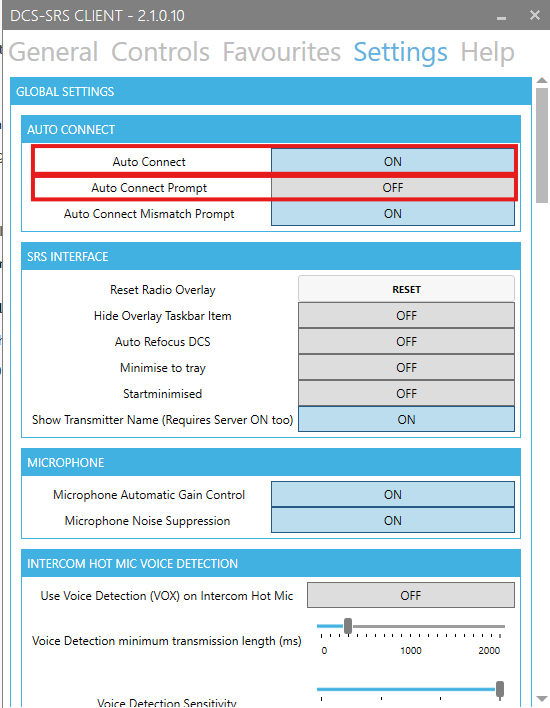Viewport: 550px width, 708px height.
Task: Toggle Auto Connect setting
Action: coord(392,162)
